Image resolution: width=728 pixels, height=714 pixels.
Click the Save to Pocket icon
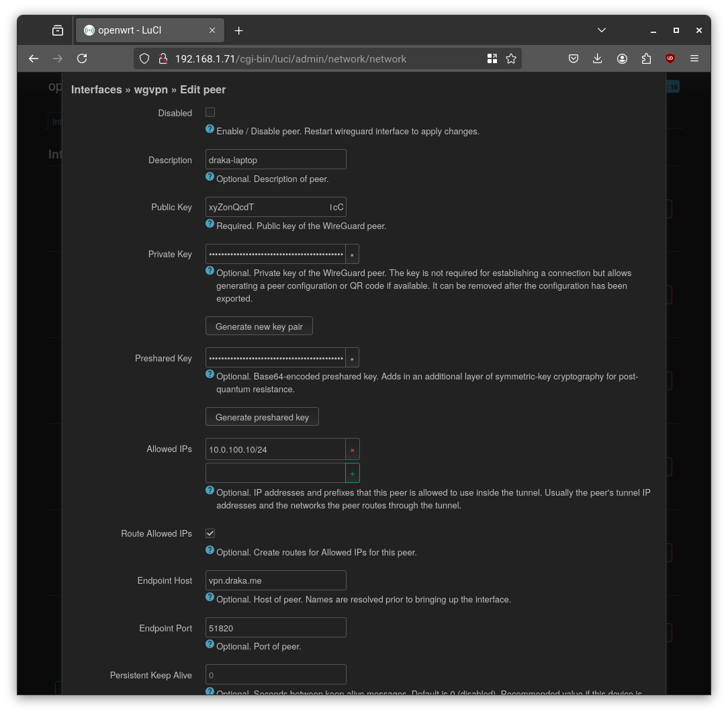point(574,58)
